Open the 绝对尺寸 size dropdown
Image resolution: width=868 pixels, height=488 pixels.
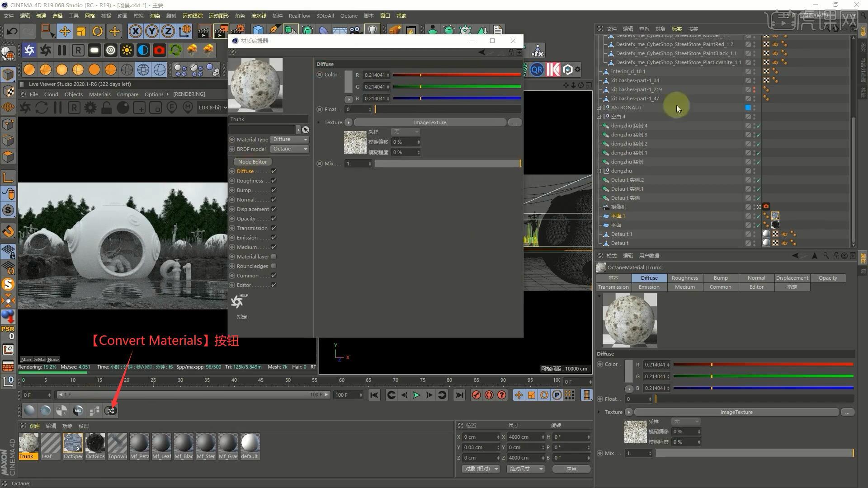pos(525,469)
